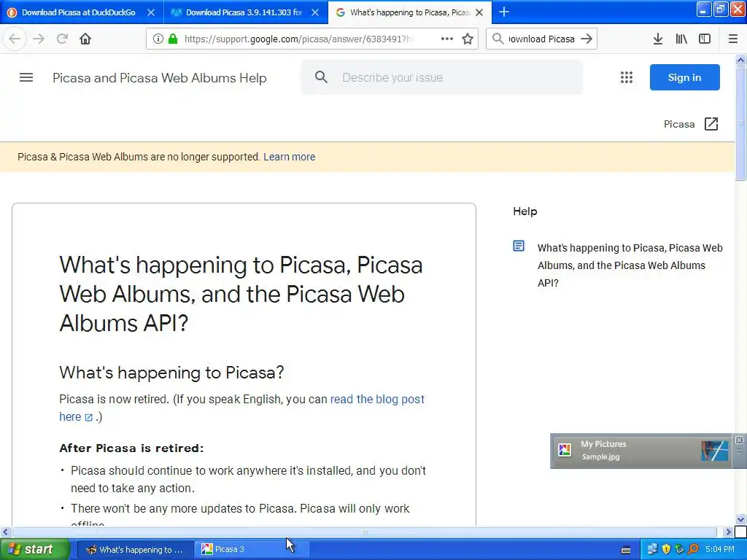Open the Firefox home page
The image size is (747, 560).
(x=85, y=39)
